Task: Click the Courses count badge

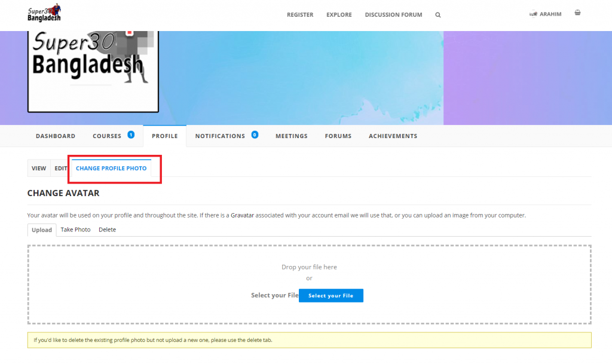Action: coord(131,134)
